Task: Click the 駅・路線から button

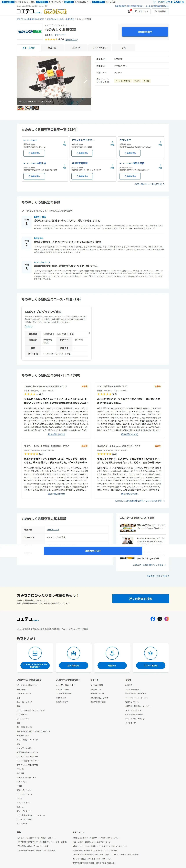Action: pos(74,665)
